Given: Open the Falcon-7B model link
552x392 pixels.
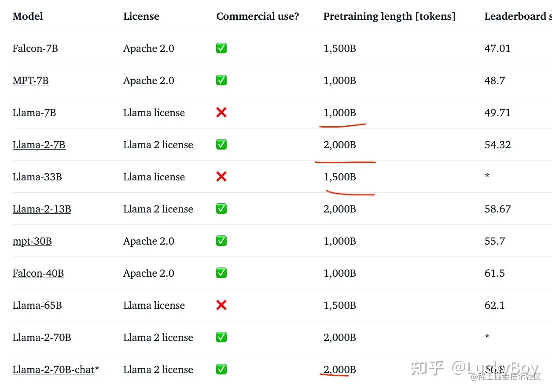Looking at the screenshot, I should (35, 48).
